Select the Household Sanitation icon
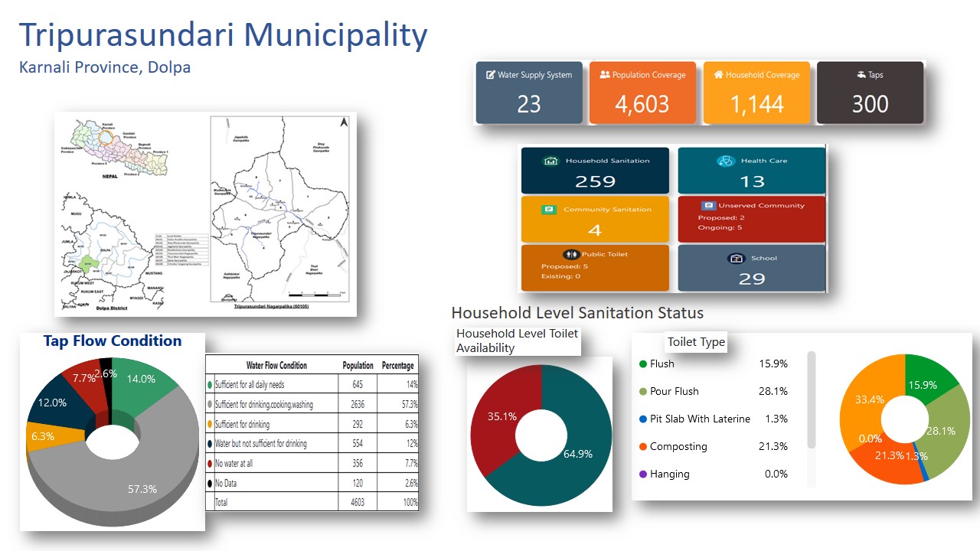 coord(550,161)
